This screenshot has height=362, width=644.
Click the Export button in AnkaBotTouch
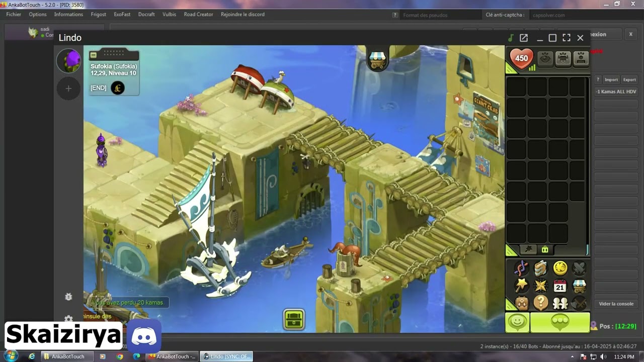[629, 79]
